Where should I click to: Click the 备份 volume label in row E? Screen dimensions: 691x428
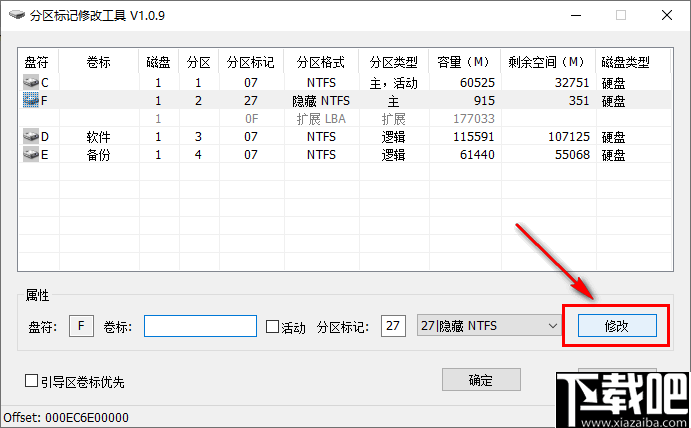[x=98, y=155]
